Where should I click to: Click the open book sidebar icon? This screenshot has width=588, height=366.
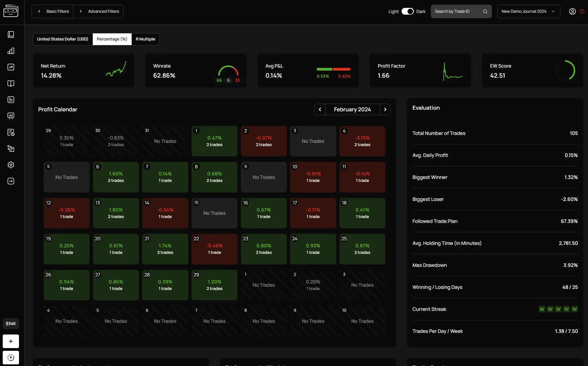point(11,83)
